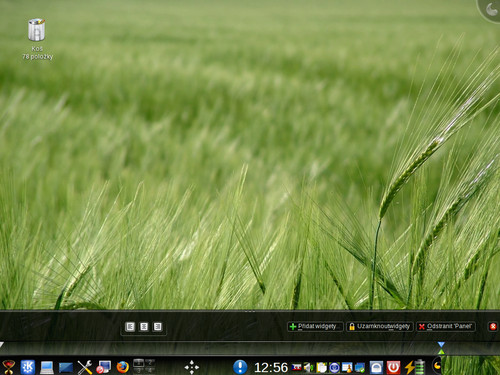
Task: Click the Odstranit 'Panel' button
Action: 446,326
